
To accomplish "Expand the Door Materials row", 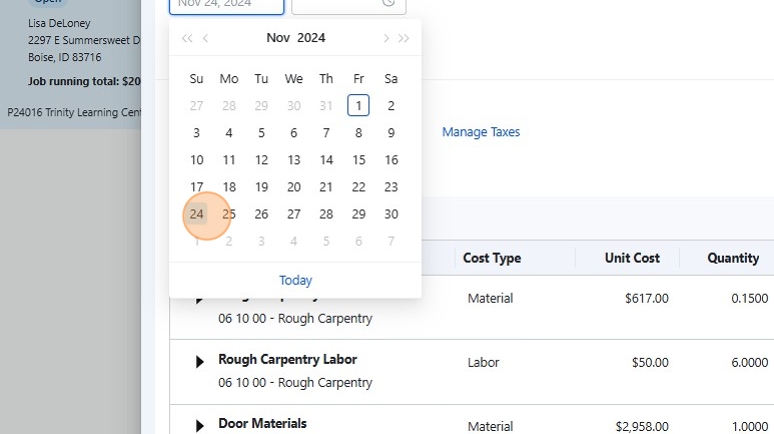I will tap(199, 425).
